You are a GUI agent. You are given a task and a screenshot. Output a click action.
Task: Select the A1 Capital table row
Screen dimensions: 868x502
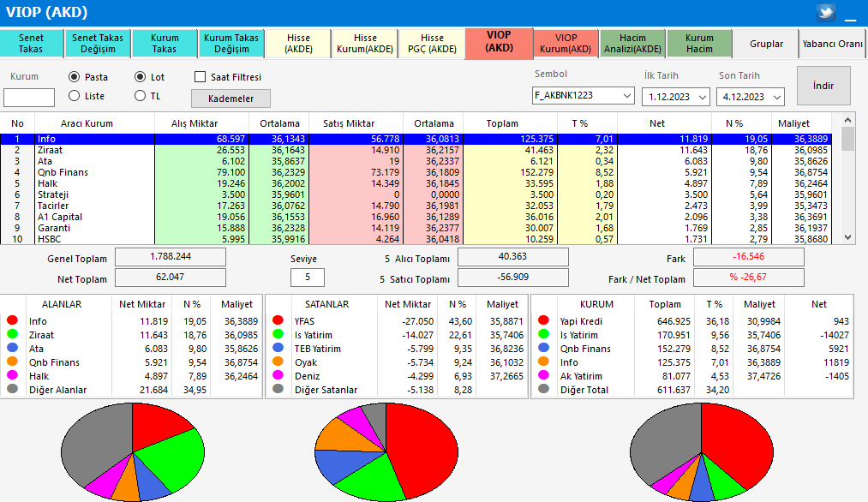pyautogui.click(x=416, y=217)
